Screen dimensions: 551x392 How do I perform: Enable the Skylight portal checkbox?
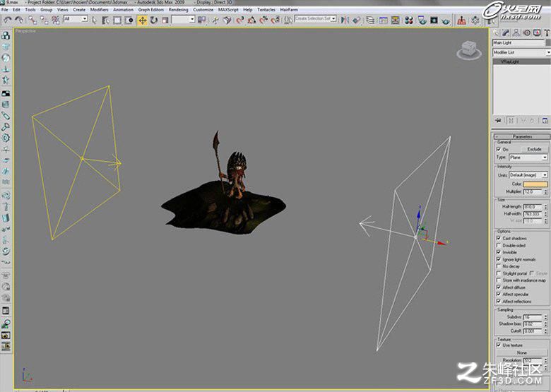[498, 273]
